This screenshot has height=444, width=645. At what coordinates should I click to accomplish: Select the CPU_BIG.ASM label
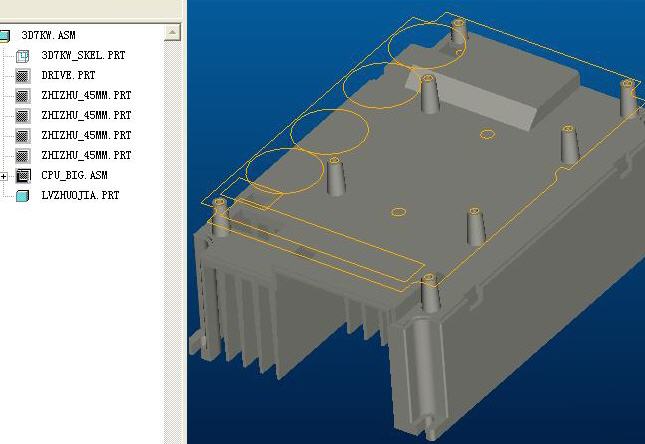pos(74,175)
